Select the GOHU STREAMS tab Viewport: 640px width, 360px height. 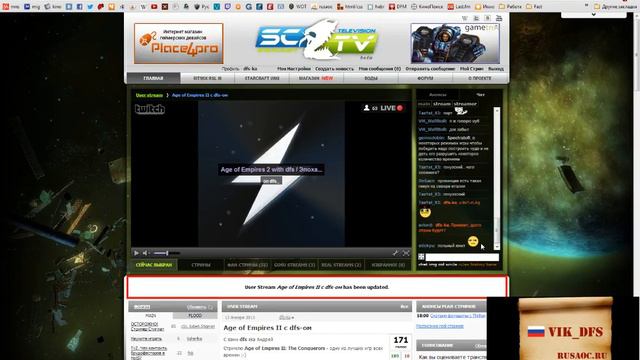(294, 265)
